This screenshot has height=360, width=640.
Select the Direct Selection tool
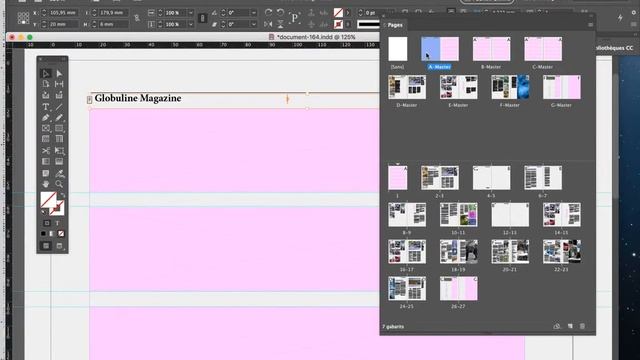(x=59, y=73)
